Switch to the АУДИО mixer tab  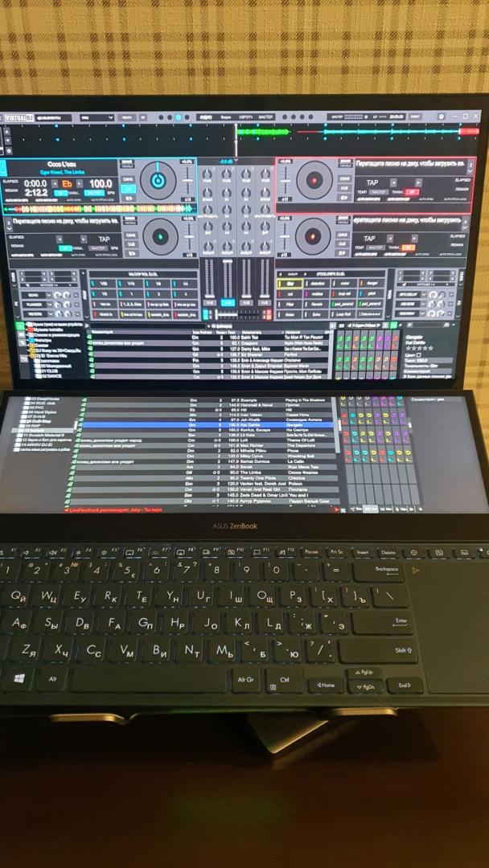click(205, 117)
